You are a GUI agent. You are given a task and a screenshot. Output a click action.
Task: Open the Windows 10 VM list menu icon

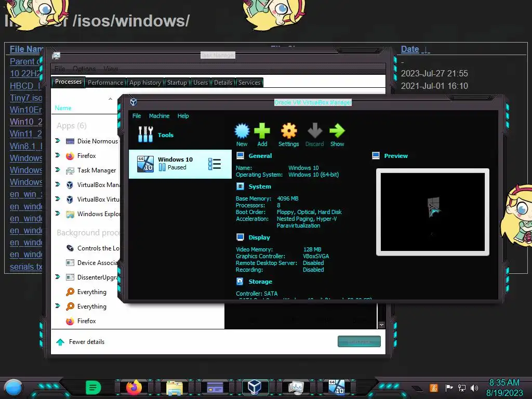(215, 164)
